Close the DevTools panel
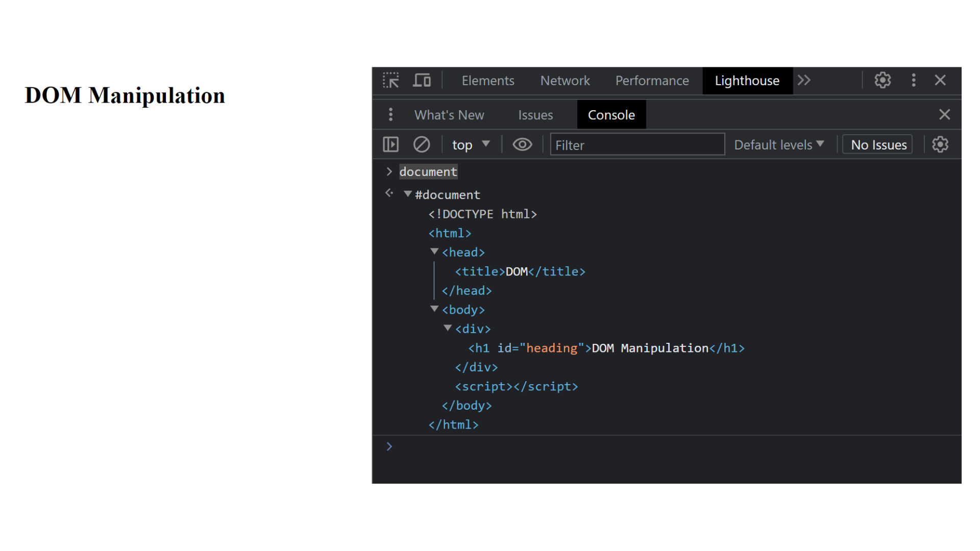 tap(940, 80)
